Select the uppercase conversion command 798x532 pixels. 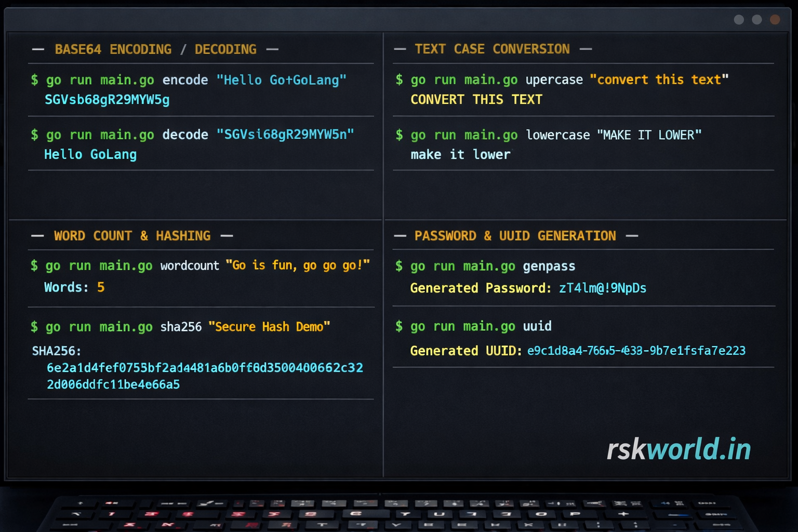[563, 79]
